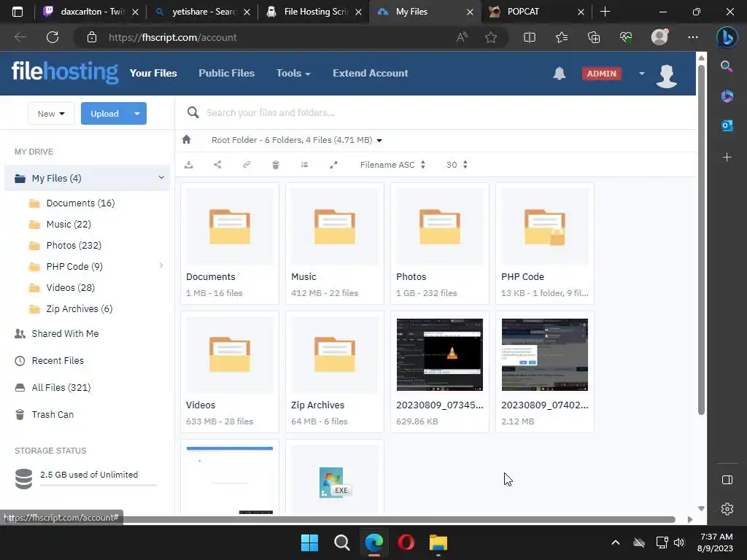Open browser split screen icon
747x560 pixels.
(530, 37)
